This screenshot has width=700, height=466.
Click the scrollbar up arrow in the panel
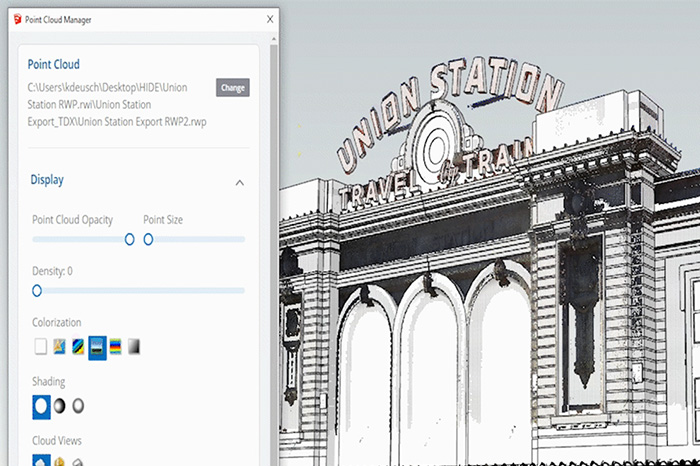point(274,39)
